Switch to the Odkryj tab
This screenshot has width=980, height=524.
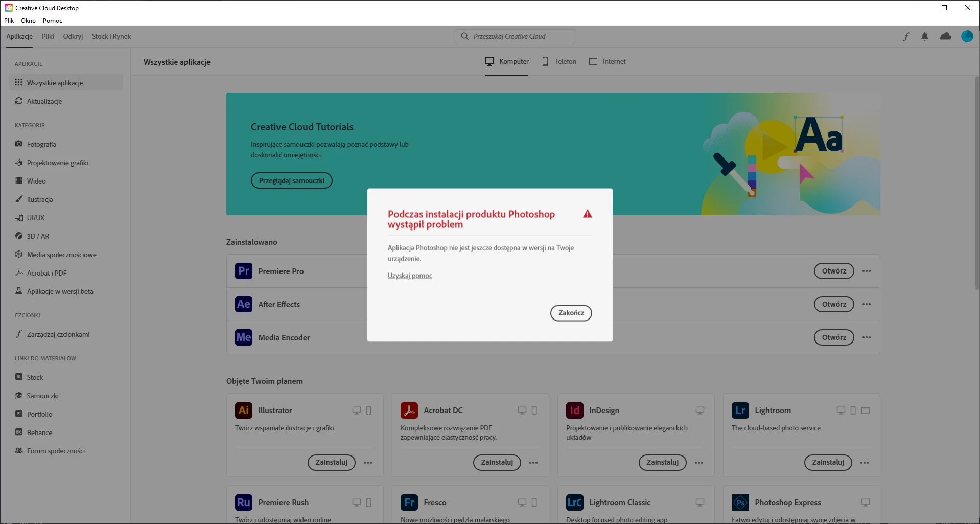(x=73, y=36)
